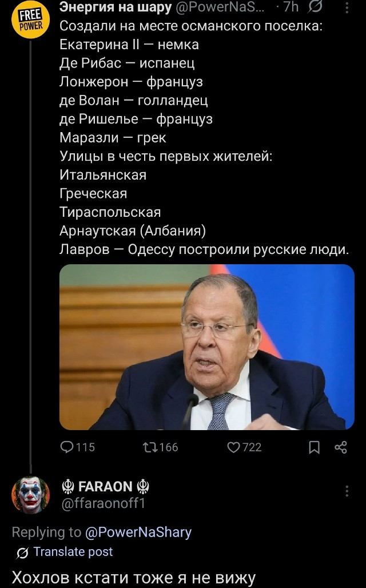Open more options on the top post

coord(347,7)
